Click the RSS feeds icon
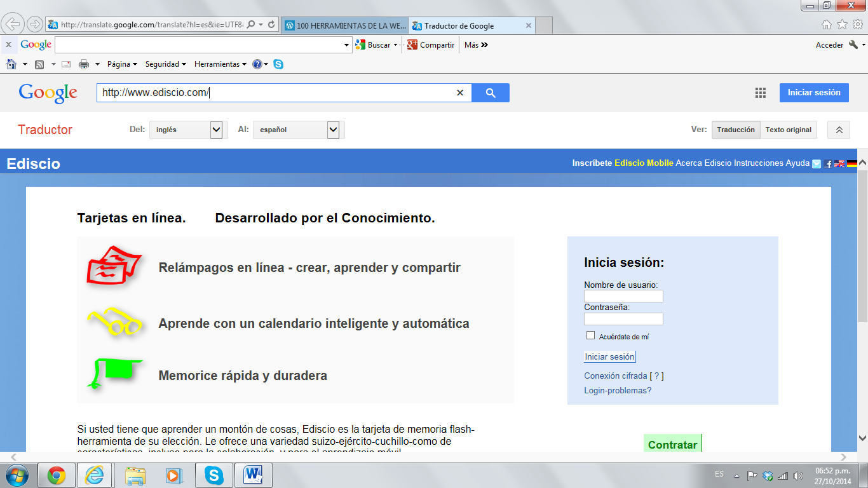868x488 pixels. pos(39,64)
